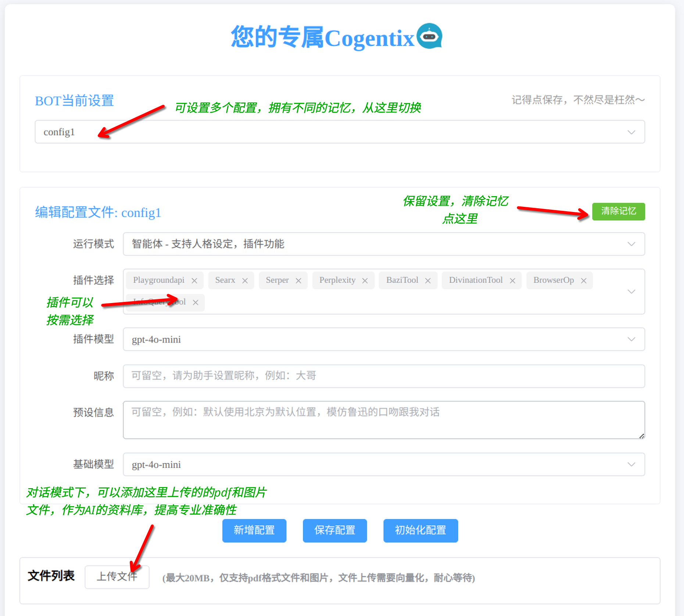Remove the BaziTool plugin tag
This screenshot has width=684, height=616.
point(428,281)
